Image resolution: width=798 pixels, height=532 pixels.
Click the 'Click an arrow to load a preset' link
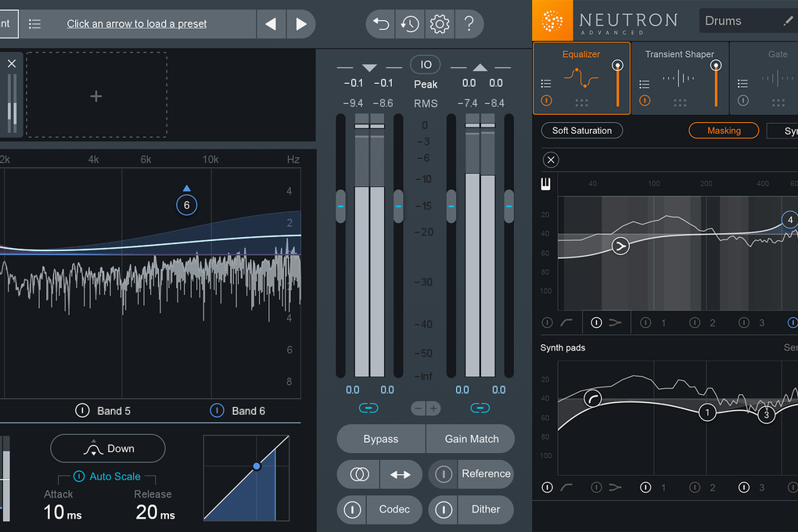[136, 24]
